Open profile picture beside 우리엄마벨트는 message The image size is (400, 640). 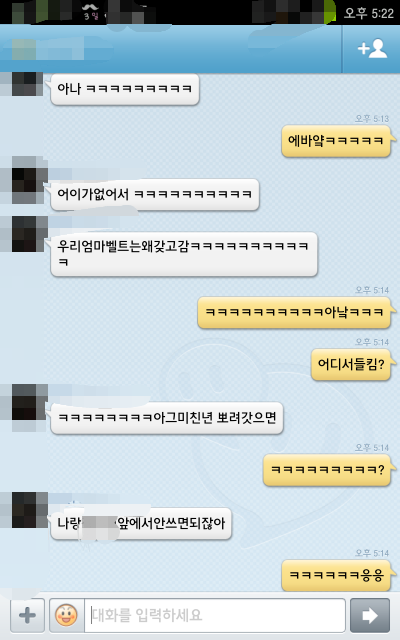click(x=30, y=234)
